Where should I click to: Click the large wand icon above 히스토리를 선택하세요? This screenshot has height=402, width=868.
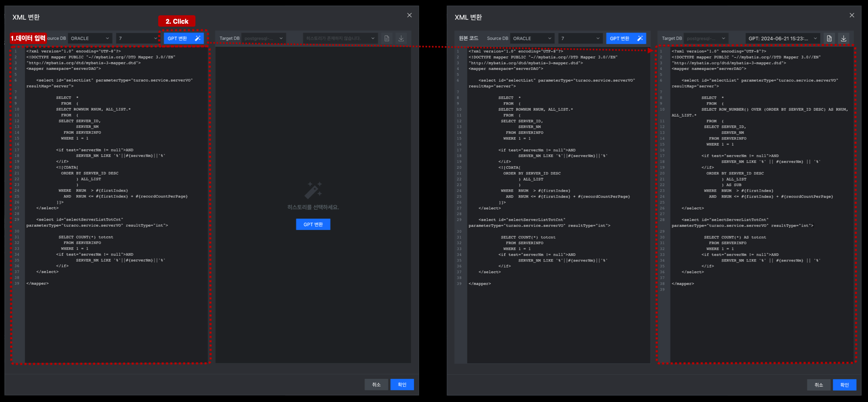point(313,190)
